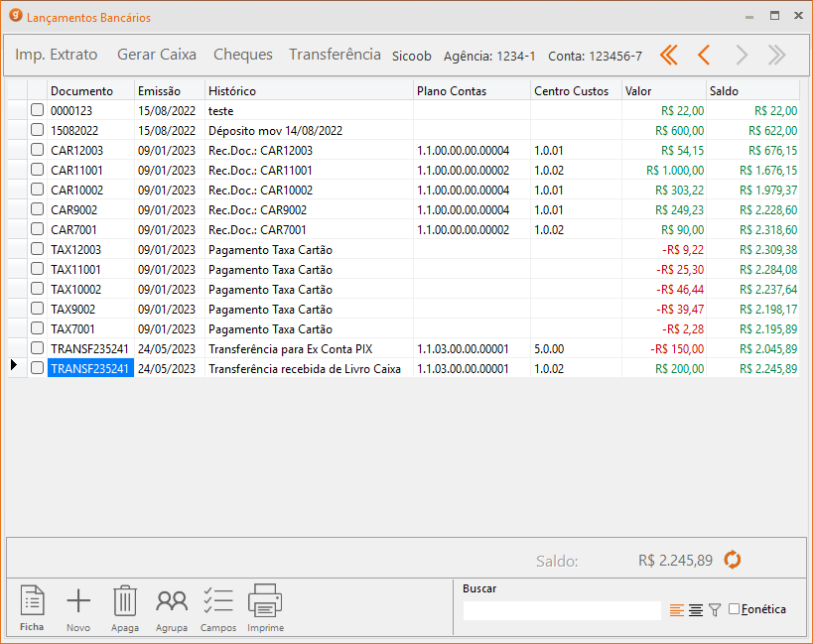Go to the first account
Screen dimensions: 813x644
coord(669,56)
